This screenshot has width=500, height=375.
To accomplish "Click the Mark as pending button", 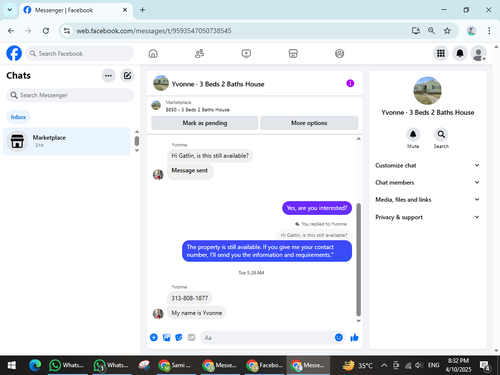I will coord(205,123).
